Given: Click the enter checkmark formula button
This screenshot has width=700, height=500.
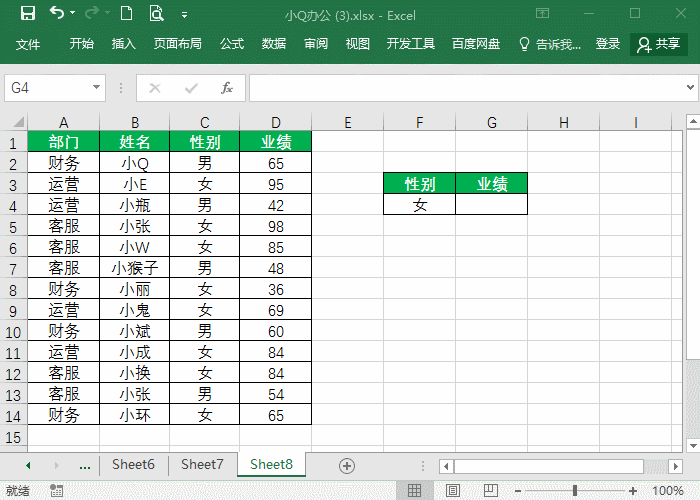Looking at the screenshot, I should point(191,88).
